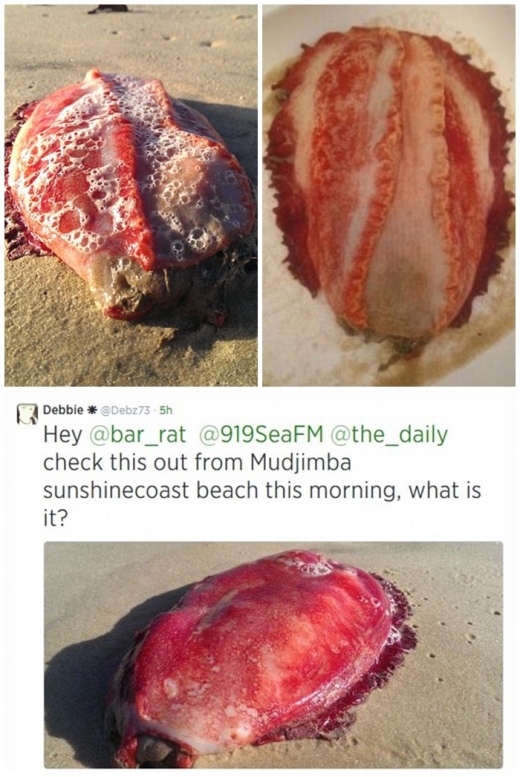Screen dimensions: 520x777
Task: Click the word Mudjimba in the tweet
Action: [x=300, y=463]
